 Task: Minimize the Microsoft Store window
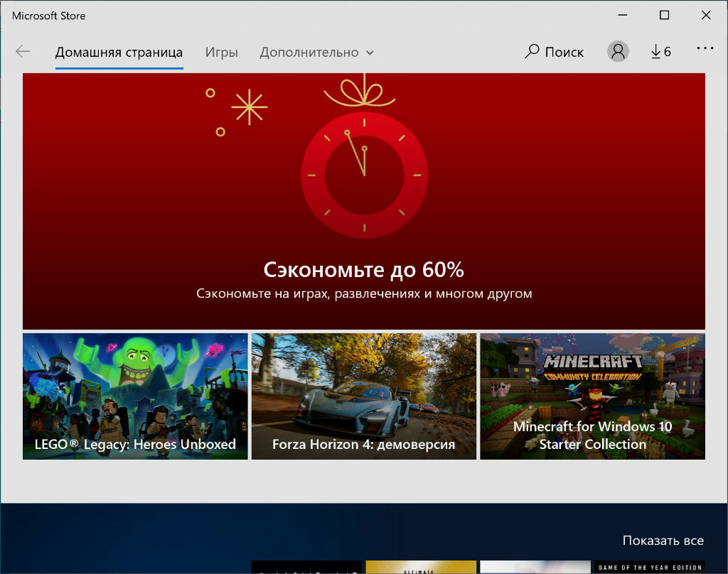[623, 16]
